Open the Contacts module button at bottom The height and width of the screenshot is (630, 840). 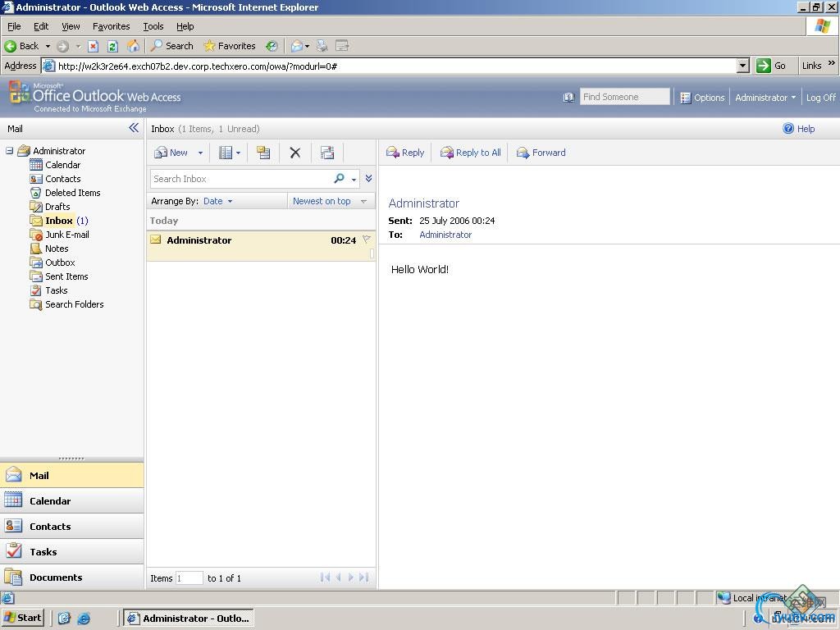point(72,526)
